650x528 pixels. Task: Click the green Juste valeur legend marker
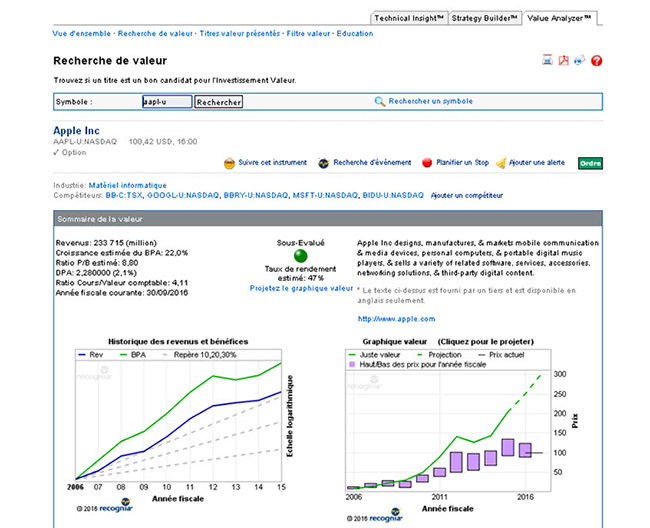pyautogui.click(x=352, y=355)
